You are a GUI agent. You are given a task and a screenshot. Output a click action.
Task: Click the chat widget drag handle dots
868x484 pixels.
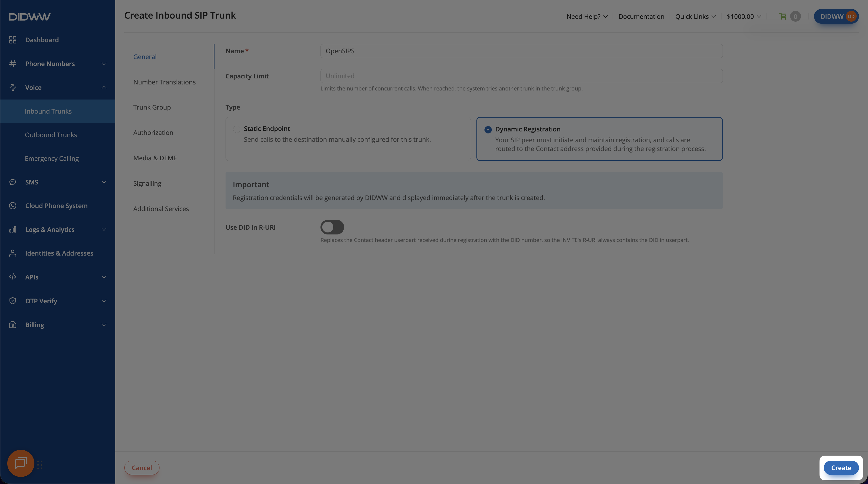[40, 465]
